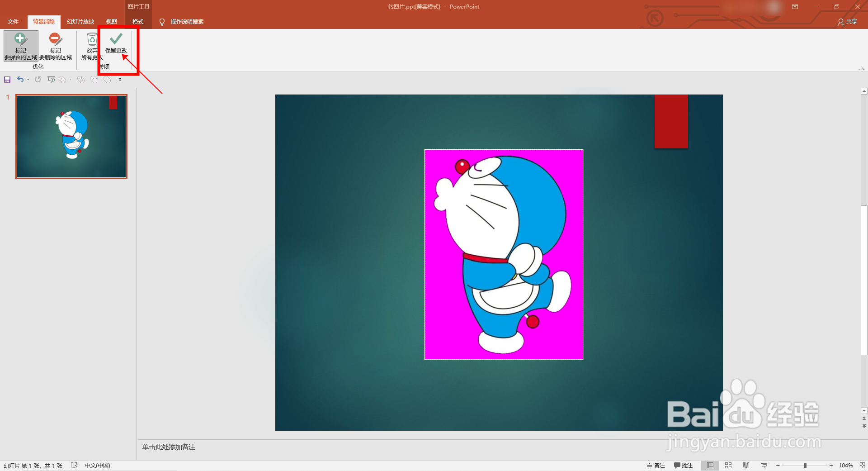Open Ribbon Display Options
This screenshot has height=471, width=868.
click(795, 7)
